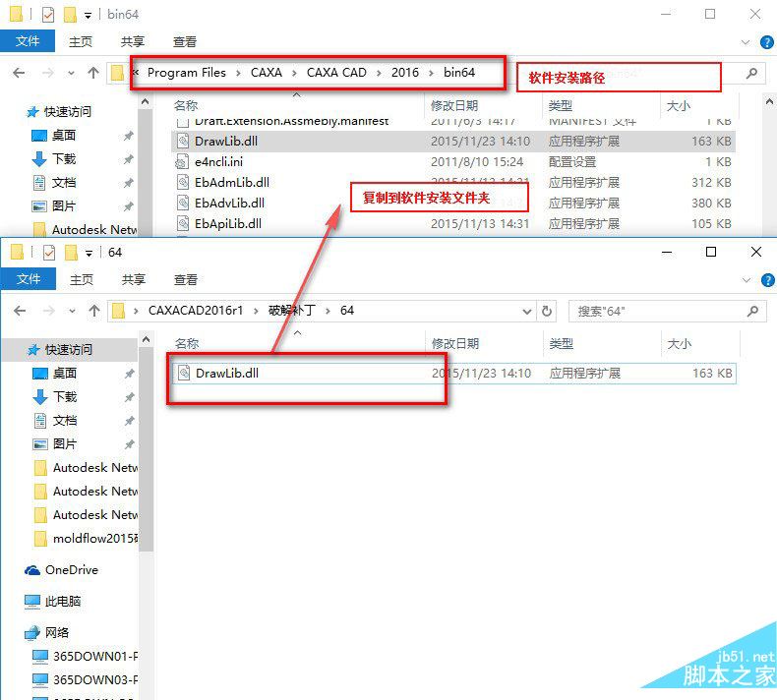Screen dimensions: 777x700
Task: Switch to the 主页 tab in the 64 window
Action: click(82, 279)
